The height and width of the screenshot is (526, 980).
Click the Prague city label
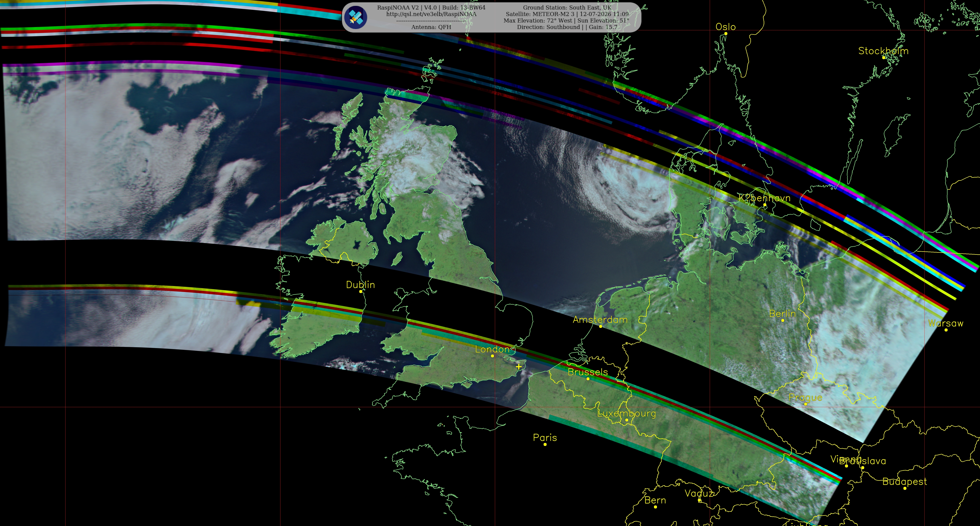coord(805,398)
